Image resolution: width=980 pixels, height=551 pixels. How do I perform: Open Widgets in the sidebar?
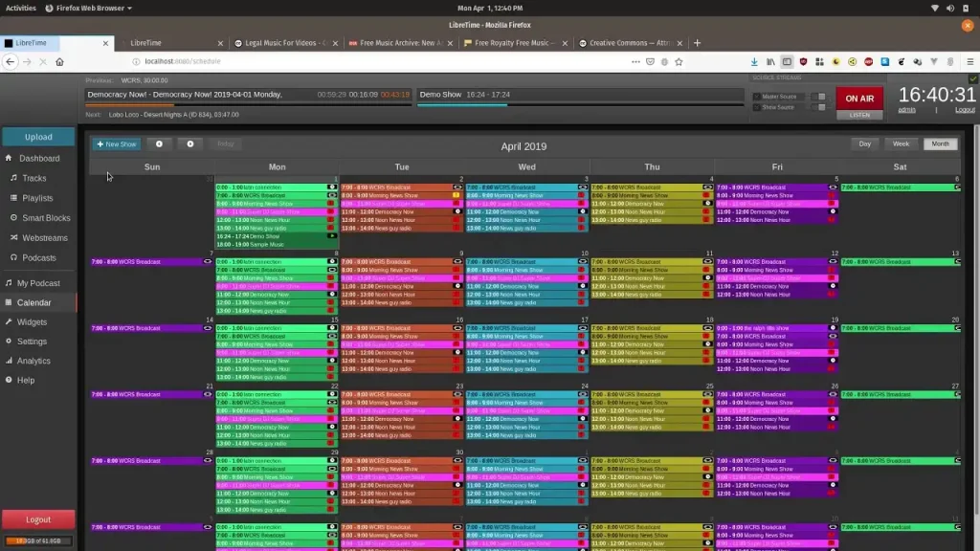tap(32, 322)
